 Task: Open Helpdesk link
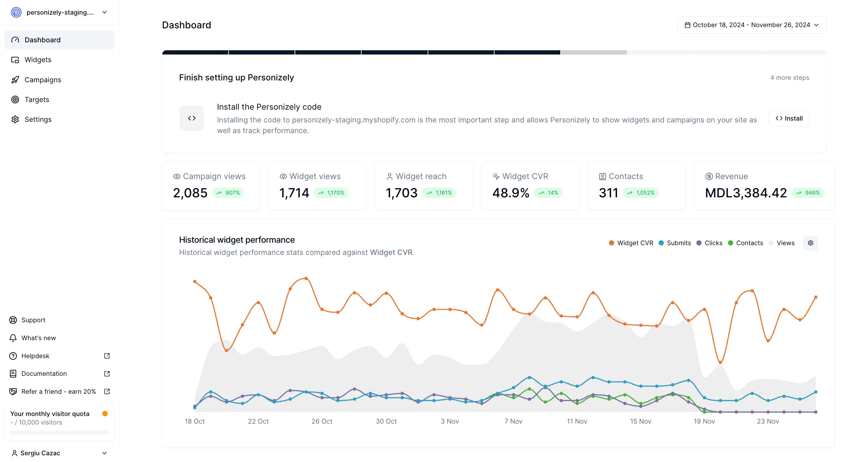click(59, 356)
